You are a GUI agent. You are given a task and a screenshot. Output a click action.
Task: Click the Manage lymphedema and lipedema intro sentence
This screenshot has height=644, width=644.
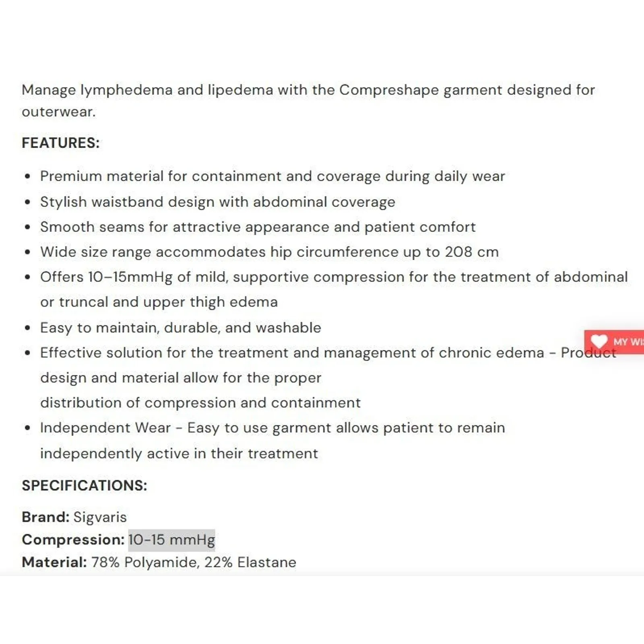[308, 90]
